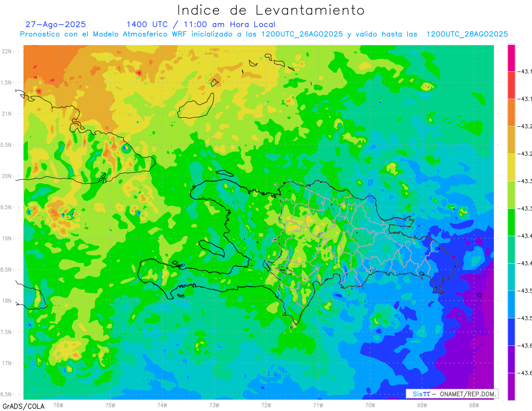Select the date text "27-Ago-2025"
532x411 pixels.
click(56, 24)
